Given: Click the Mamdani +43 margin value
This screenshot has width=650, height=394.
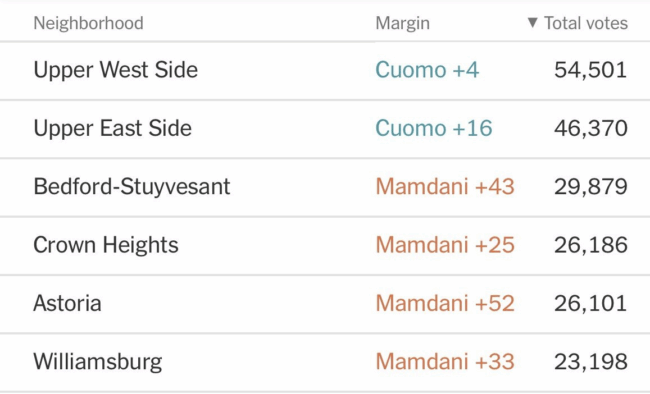Looking at the screenshot, I should click(x=445, y=187).
